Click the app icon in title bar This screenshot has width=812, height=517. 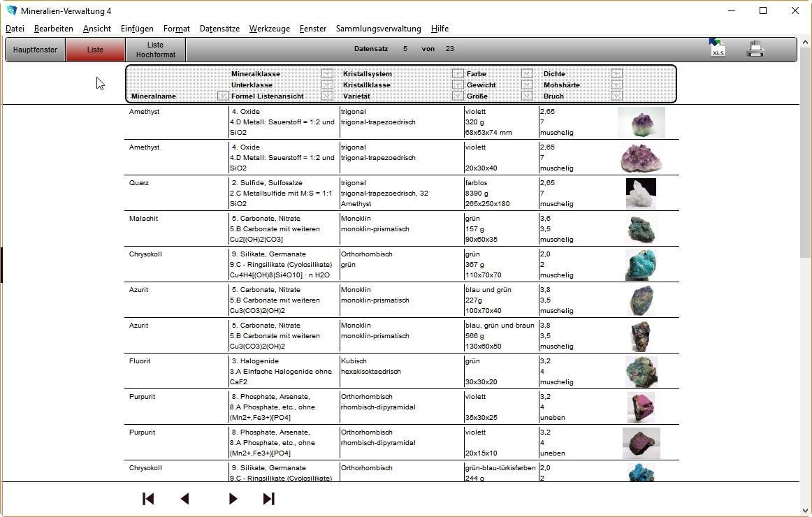click(11, 10)
